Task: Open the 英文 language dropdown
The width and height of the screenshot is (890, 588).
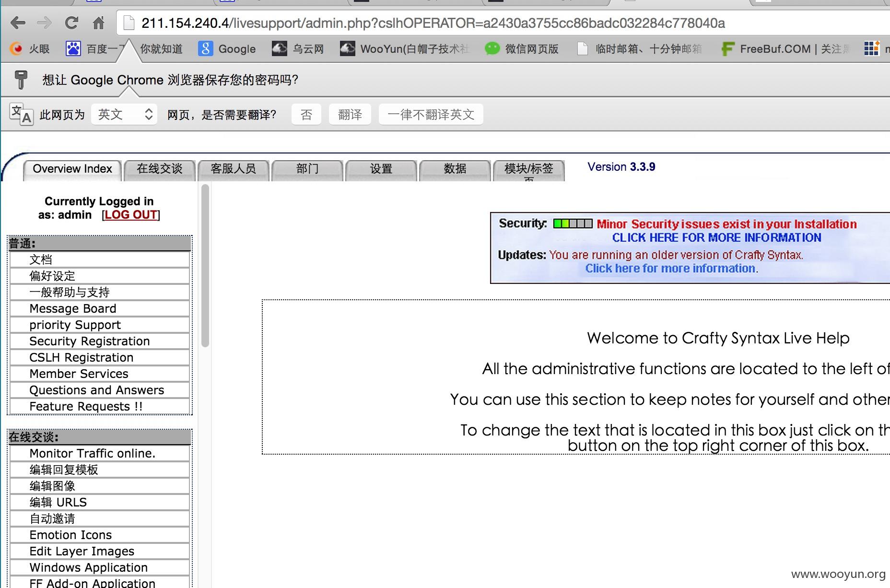Action: 124,115
